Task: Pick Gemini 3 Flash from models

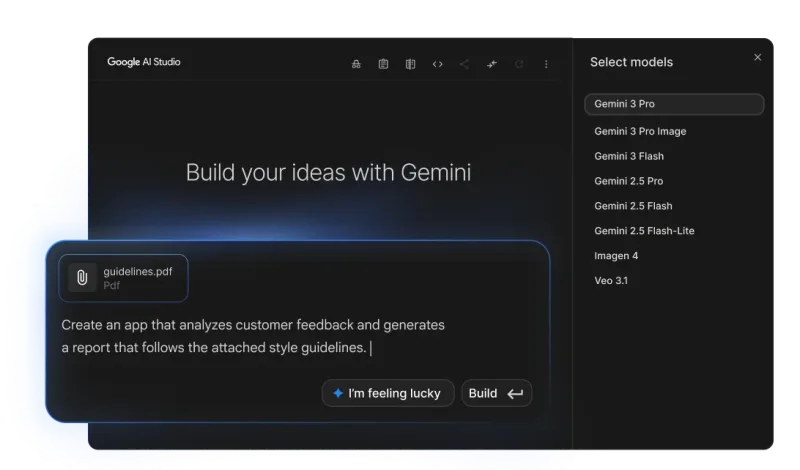Action: [629, 156]
